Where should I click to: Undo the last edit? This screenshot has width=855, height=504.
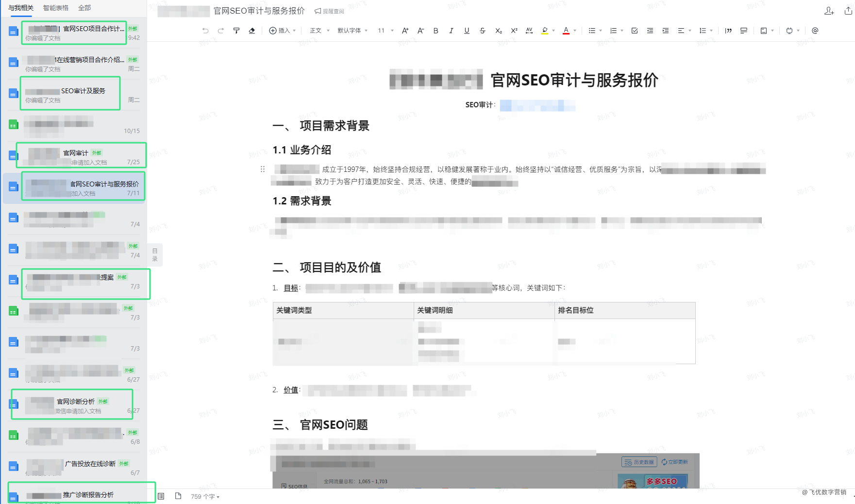[x=205, y=31]
